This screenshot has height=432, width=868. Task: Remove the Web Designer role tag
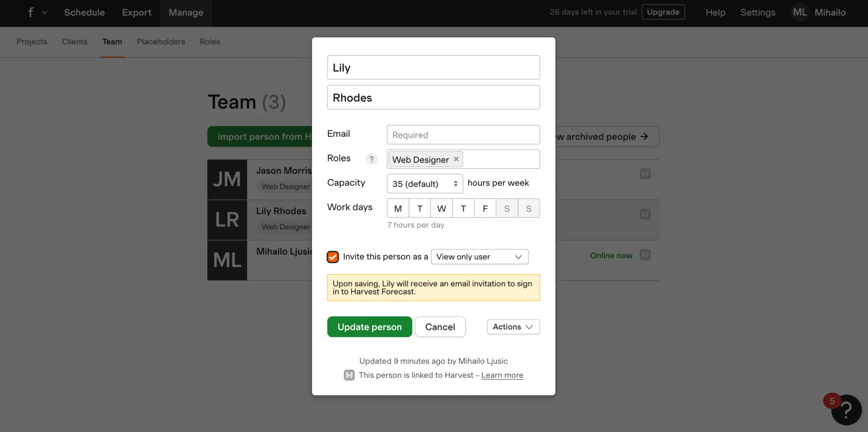pos(456,159)
